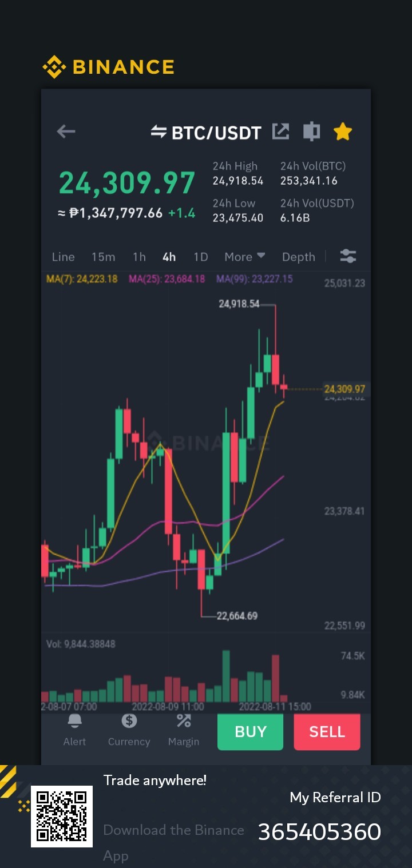Screen dimensions: 412x868
Task: Tap the green BUY button
Action: coord(250,732)
